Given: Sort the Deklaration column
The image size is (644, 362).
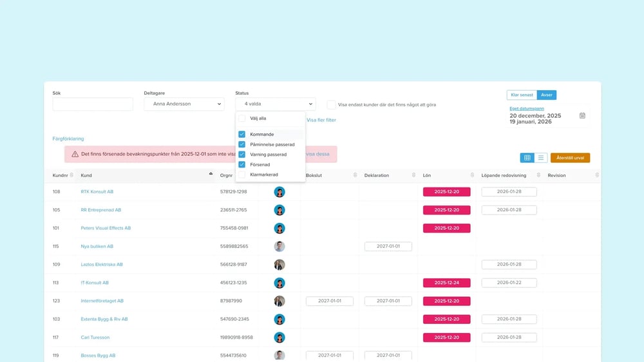Looking at the screenshot, I should 412,175.
